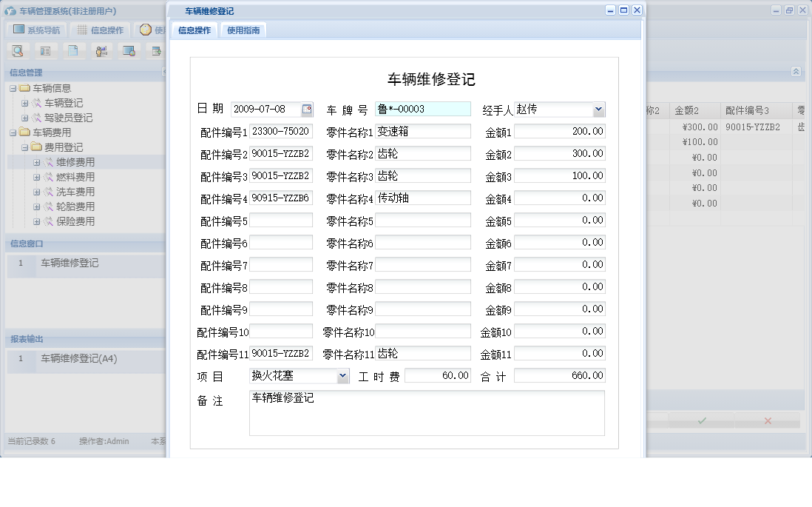Collapse the panel with the double-arrow chevron
This screenshot has height=507, width=812.
click(795, 73)
